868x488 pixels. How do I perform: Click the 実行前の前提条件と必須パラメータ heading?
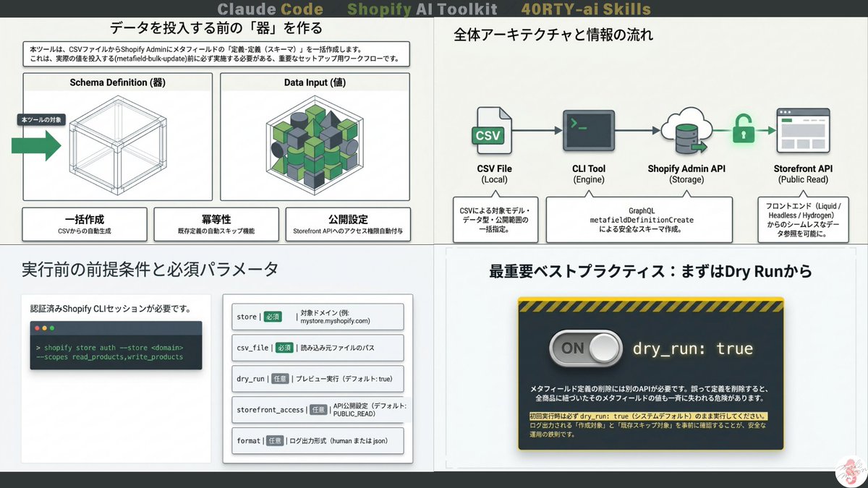150,270
